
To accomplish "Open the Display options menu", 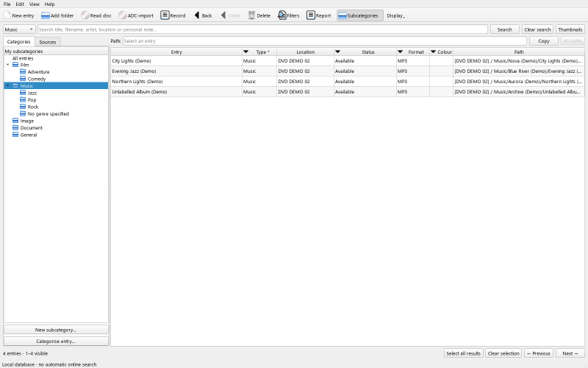I will pos(395,15).
